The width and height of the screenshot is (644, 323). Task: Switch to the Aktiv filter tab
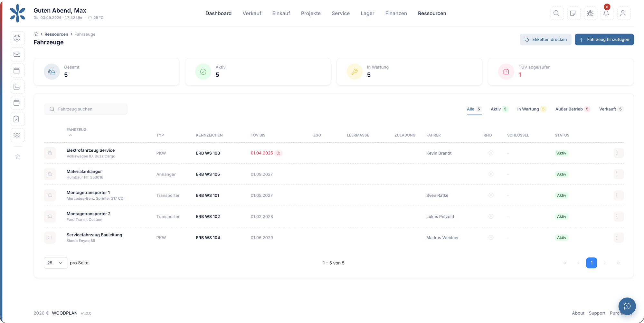point(499,109)
